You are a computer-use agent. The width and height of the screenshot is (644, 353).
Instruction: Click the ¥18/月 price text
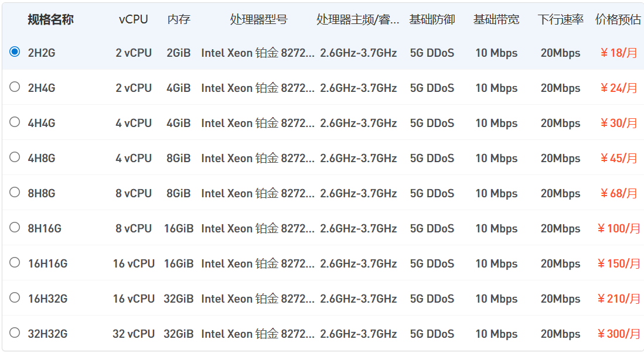click(619, 53)
